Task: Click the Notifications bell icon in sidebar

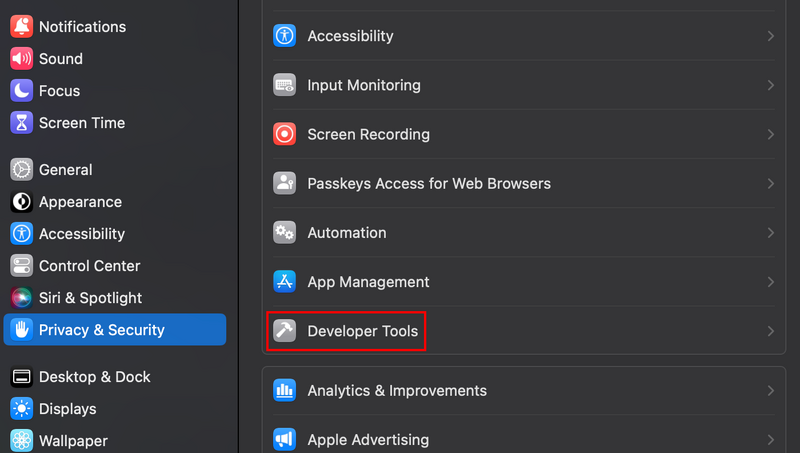Action: (21, 27)
